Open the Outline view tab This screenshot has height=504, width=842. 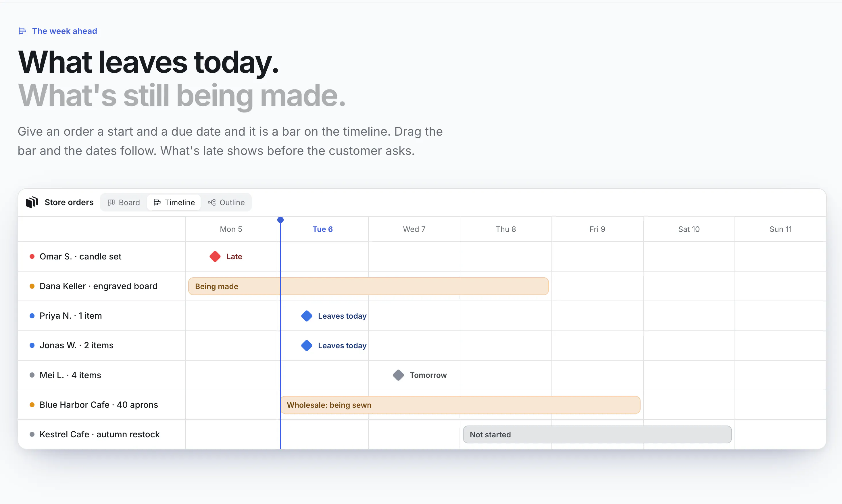[226, 202]
